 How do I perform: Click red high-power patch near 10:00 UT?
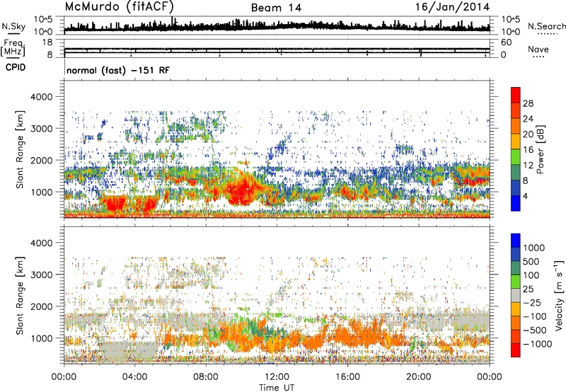(x=242, y=191)
